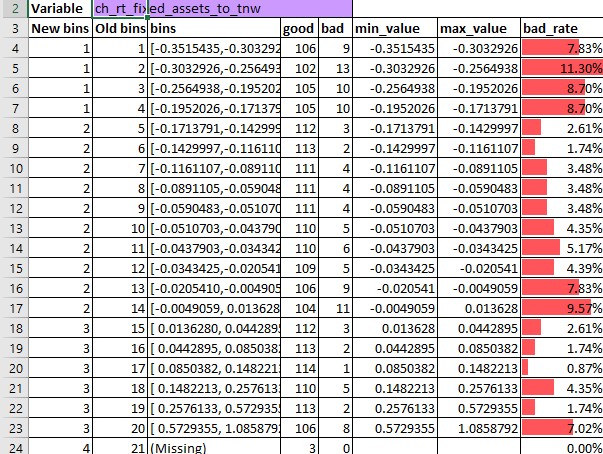Select the (Missing) bins cell
Screen dimensions: 603x454
tap(214, 447)
